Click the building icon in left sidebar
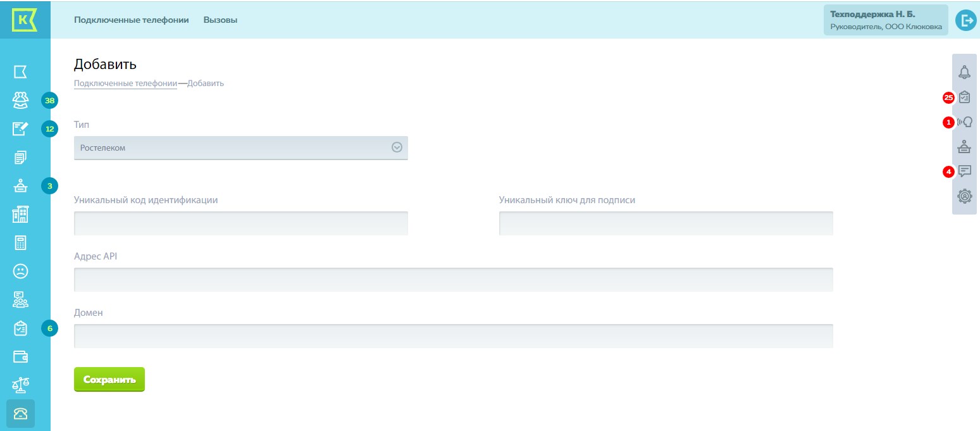The height and width of the screenshot is (431, 980). click(21, 215)
